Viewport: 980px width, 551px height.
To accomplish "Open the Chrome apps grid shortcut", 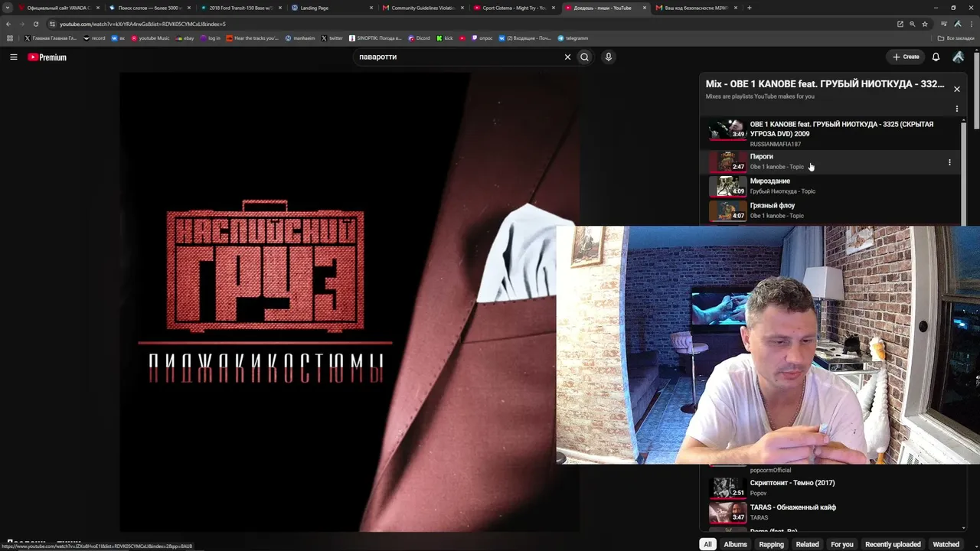I will click(x=9, y=38).
